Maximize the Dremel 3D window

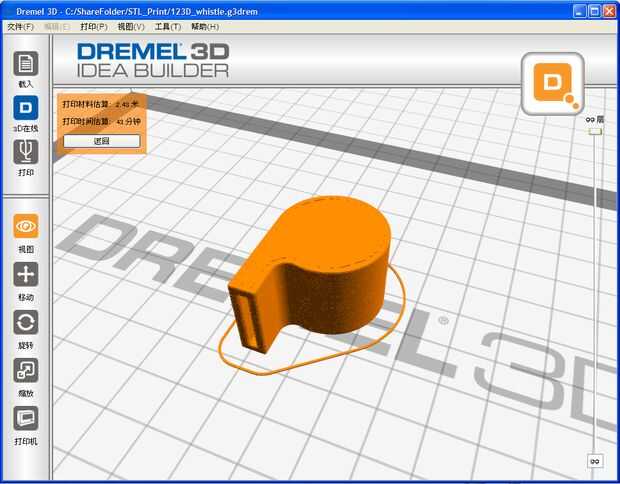pos(594,11)
